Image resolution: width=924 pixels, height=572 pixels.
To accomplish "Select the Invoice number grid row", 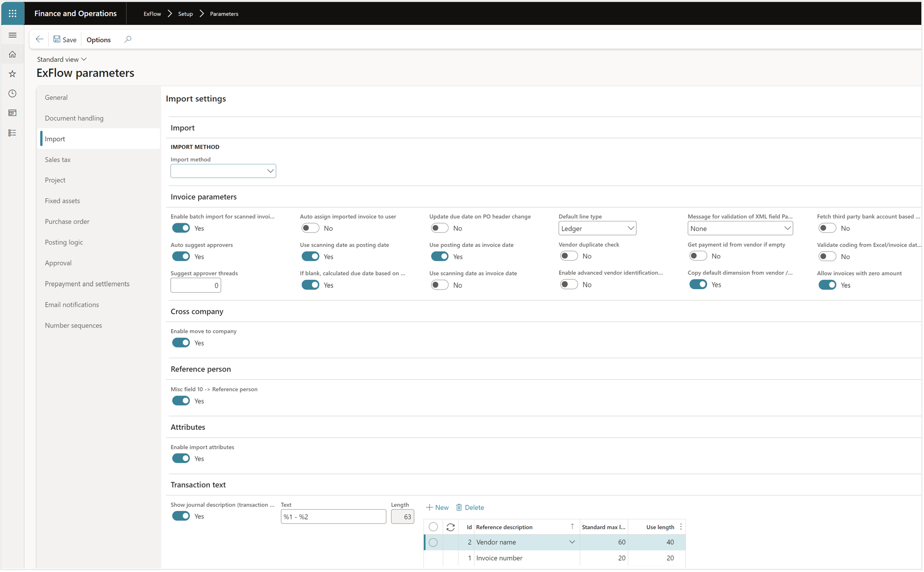I will click(555, 558).
